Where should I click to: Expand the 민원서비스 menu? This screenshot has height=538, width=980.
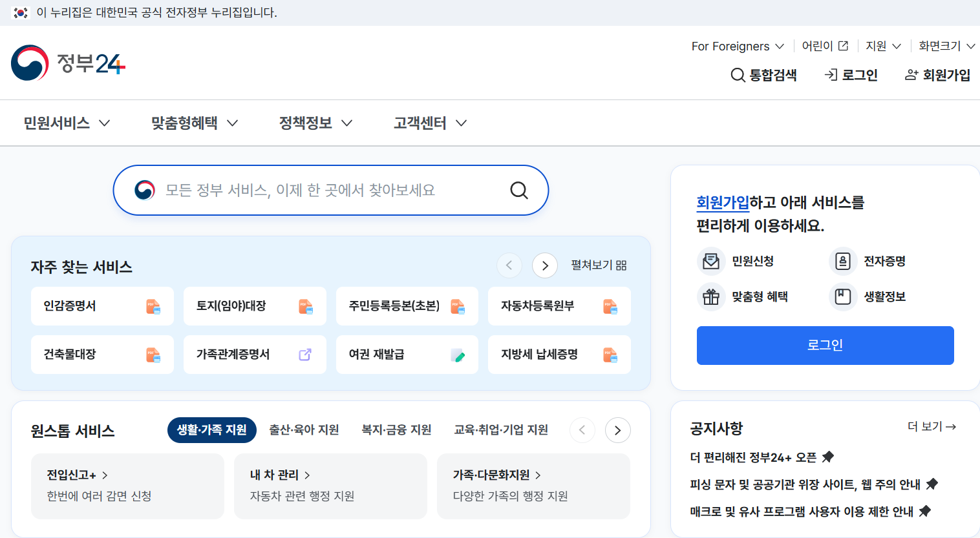[x=67, y=123]
